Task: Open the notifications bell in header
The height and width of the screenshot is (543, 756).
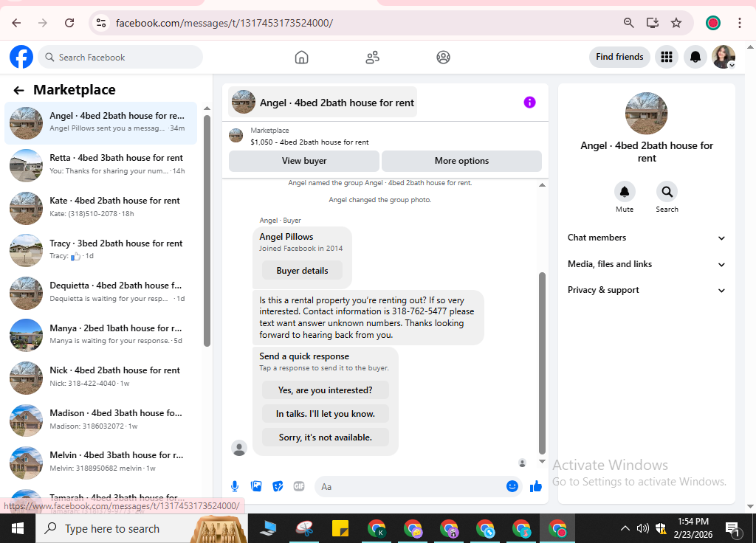Action: (695, 57)
